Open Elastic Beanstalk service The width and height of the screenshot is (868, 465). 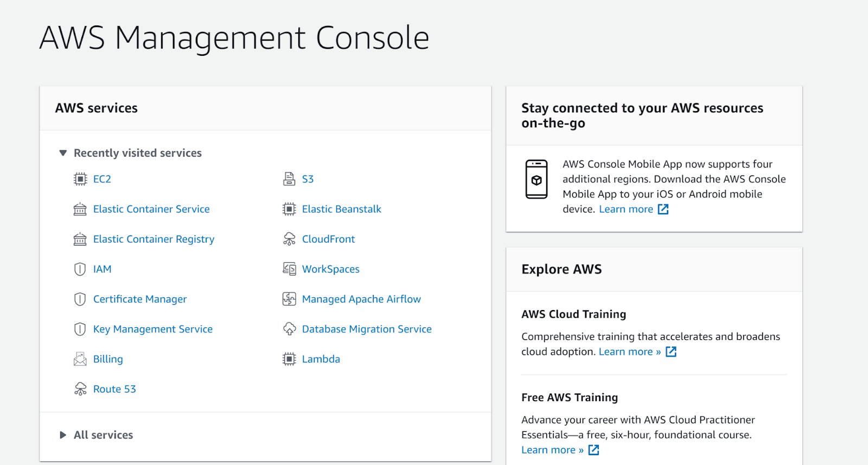point(341,209)
